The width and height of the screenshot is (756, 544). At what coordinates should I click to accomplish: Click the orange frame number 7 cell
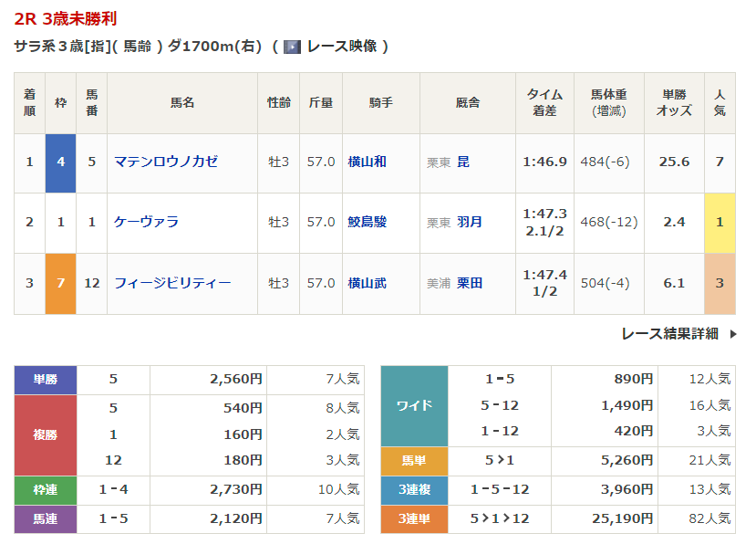click(x=60, y=283)
